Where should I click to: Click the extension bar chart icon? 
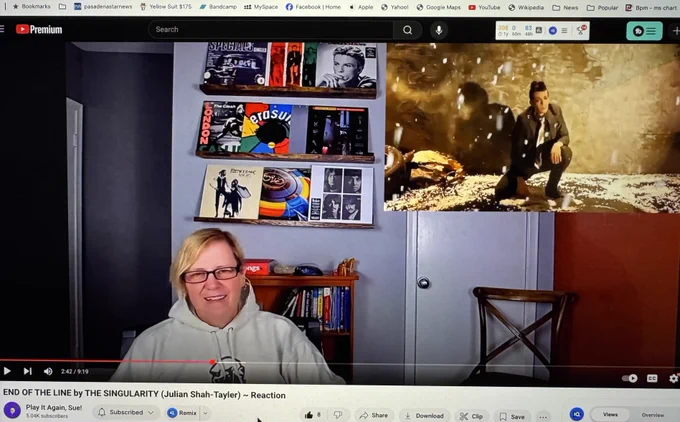[539, 30]
